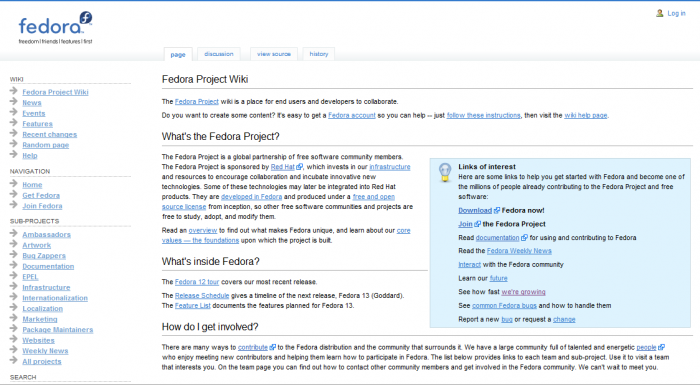Click the arrow icon beside Ambassadors
The width and height of the screenshot is (700, 385).
pyautogui.click(x=14, y=234)
